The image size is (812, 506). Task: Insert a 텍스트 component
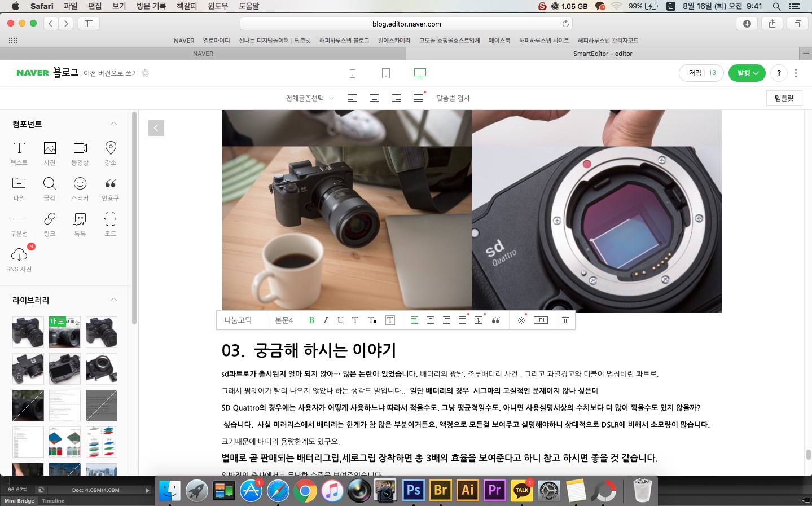(19, 153)
